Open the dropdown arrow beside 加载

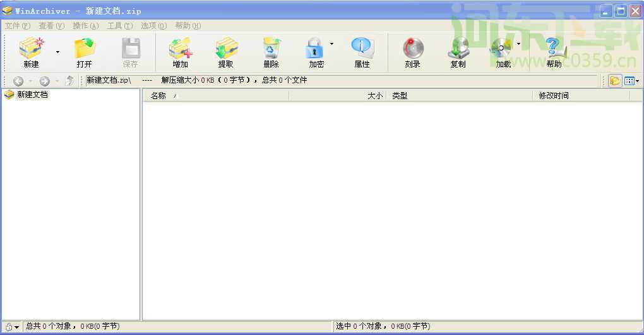click(519, 44)
